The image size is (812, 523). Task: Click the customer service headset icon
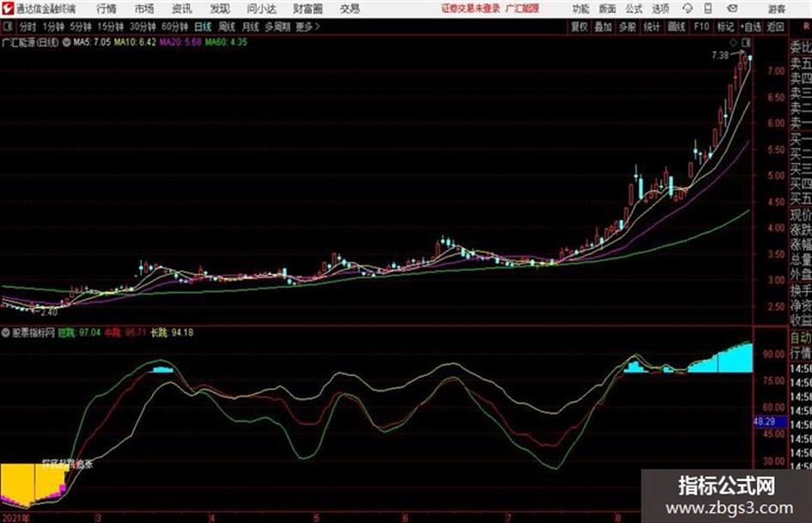click(x=687, y=9)
